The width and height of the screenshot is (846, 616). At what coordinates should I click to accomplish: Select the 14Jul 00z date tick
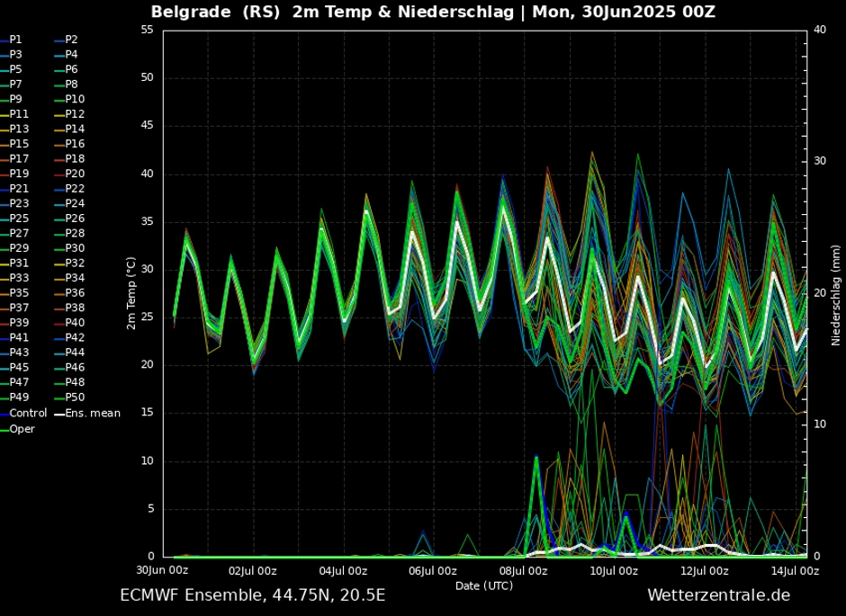pos(795,570)
